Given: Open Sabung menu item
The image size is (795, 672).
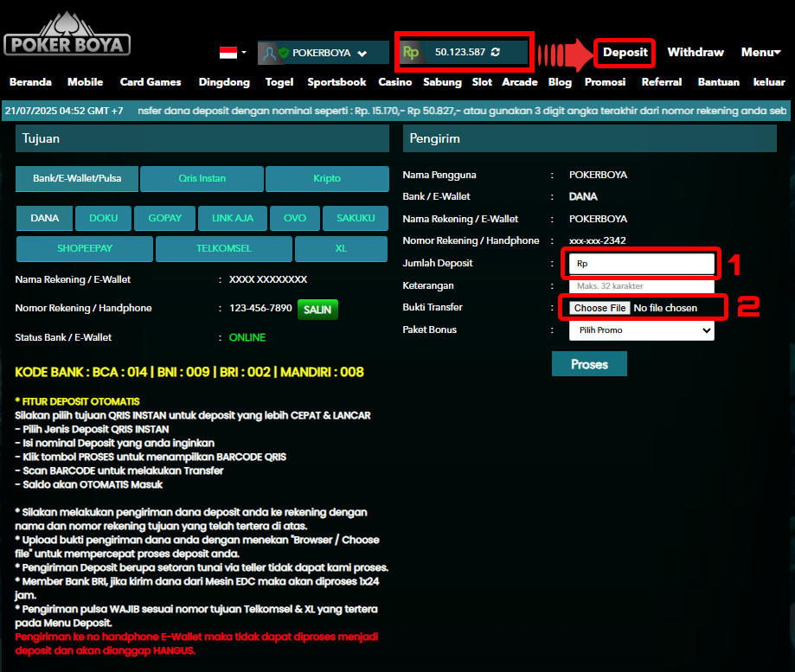Looking at the screenshot, I should click(x=442, y=82).
